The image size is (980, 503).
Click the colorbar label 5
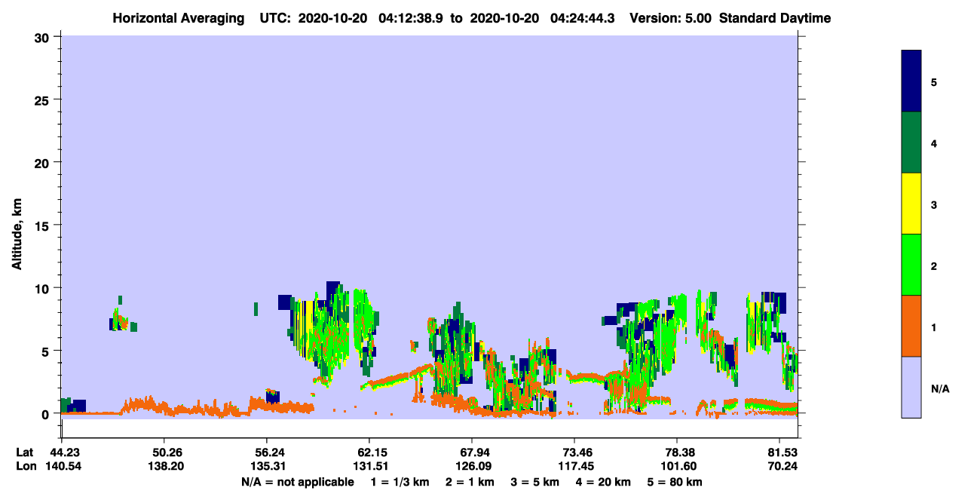coord(934,81)
